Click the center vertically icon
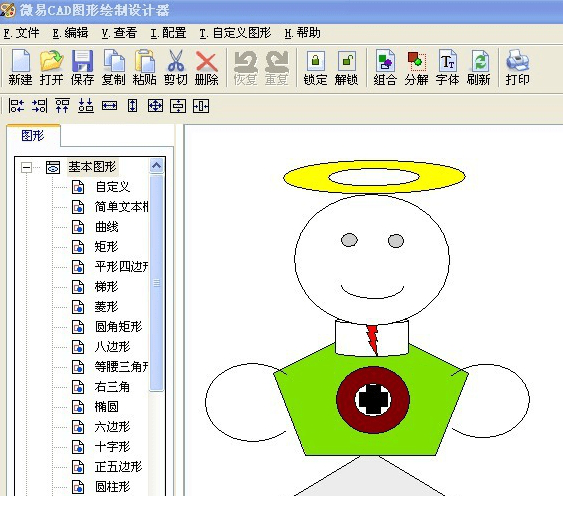The height and width of the screenshot is (515, 563). pyautogui.click(x=178, y=106)
